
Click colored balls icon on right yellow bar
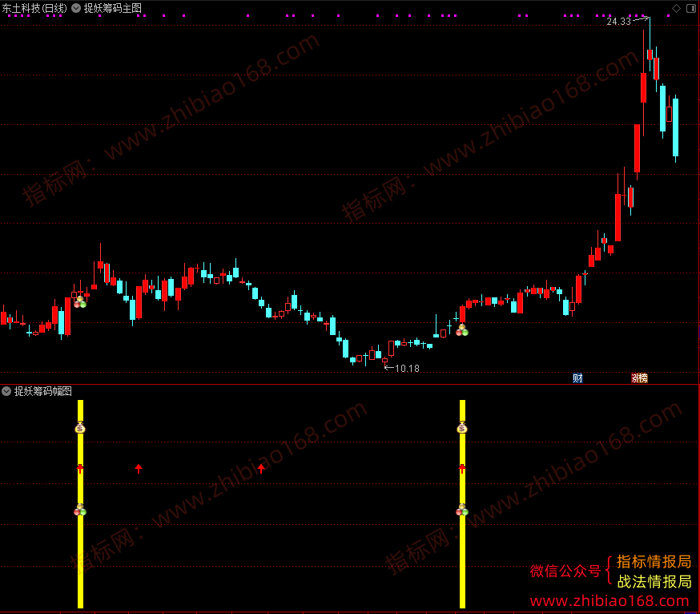click(x=462, y=510)
